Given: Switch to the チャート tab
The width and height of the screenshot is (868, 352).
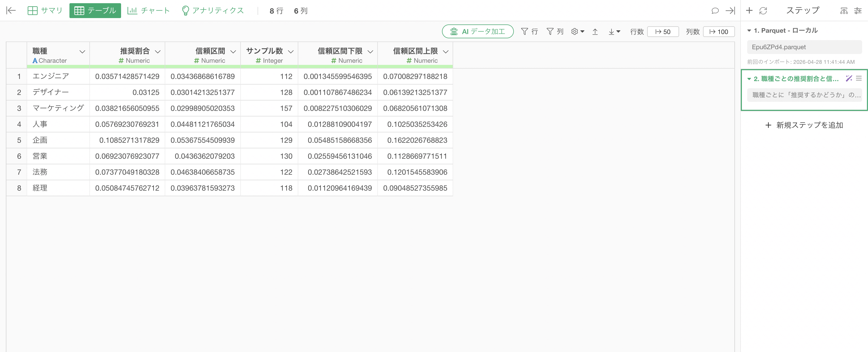Looking at the screenshot, I should pyautogui.click(x=148, y=10).
